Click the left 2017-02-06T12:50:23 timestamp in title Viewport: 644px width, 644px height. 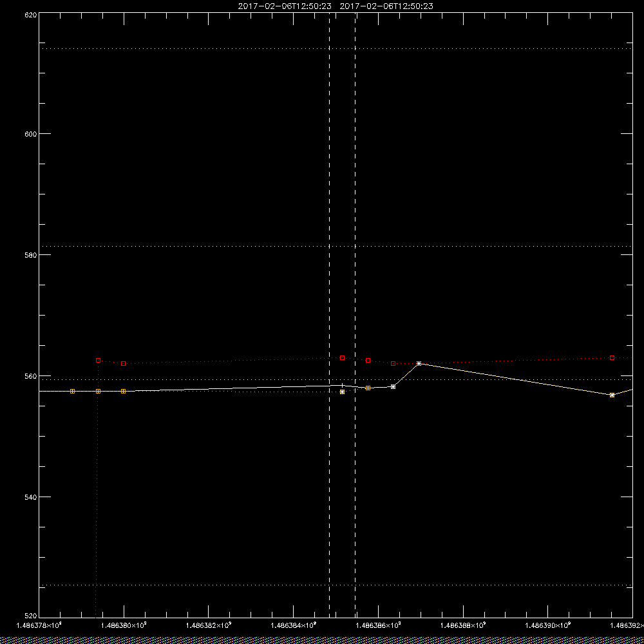point(285,6)
